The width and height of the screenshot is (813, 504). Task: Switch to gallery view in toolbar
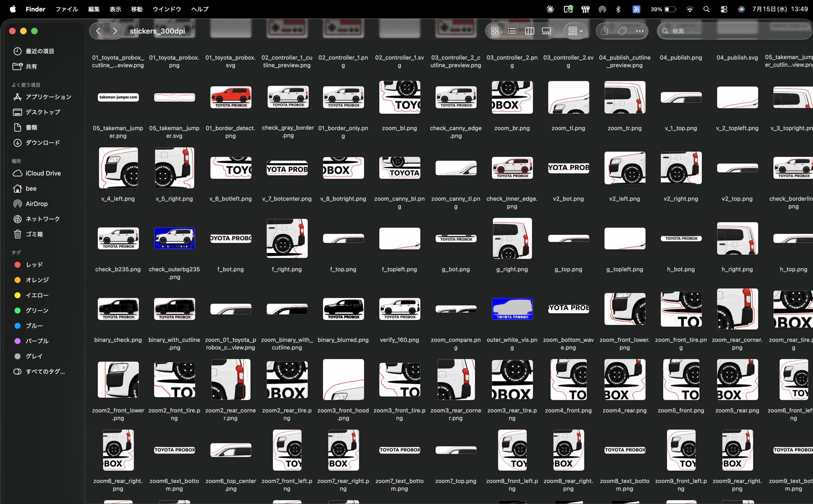(x=546, y=31)
